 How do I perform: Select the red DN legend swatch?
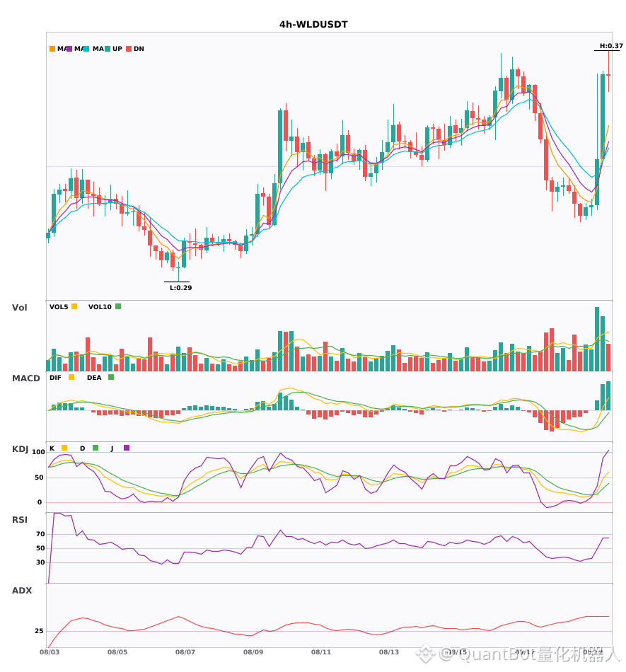[129, 49]
